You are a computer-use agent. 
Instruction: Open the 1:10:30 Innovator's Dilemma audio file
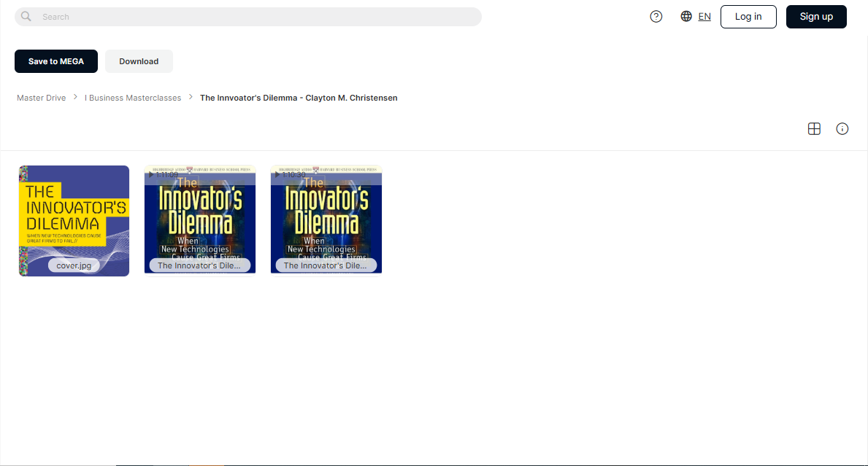(x=326, y=220)
